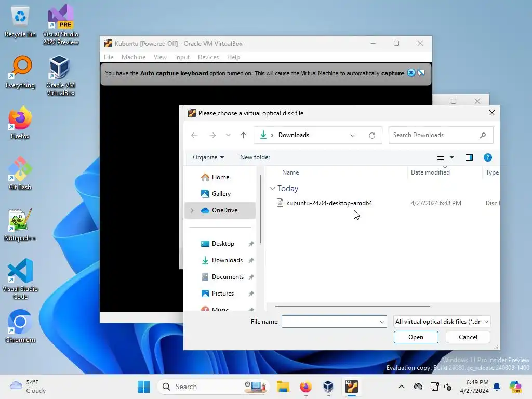This screenshot has height=399, width=532.
Task: Open recent locations dropdown in file dialog
Action: 228,135
